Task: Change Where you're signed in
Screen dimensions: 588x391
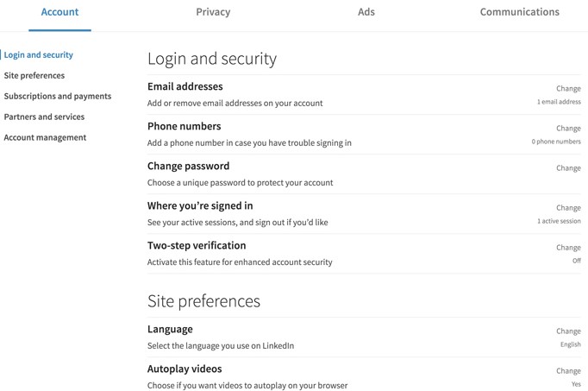Action: (568, 208)
